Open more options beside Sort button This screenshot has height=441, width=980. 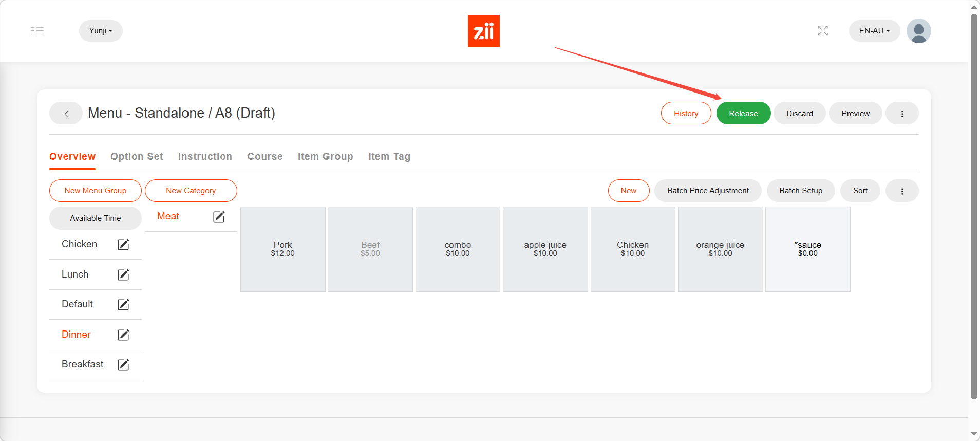pyautogui.click(x=902, y=191)
